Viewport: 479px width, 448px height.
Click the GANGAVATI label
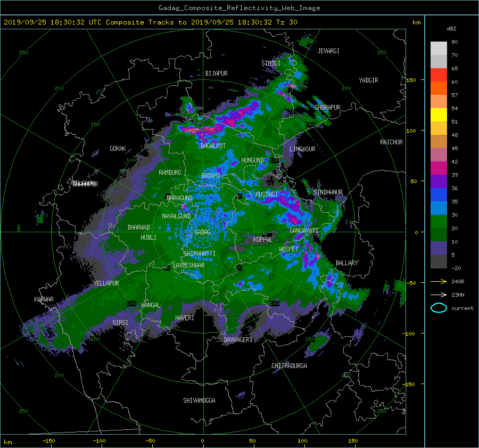[x=304, y=231]
